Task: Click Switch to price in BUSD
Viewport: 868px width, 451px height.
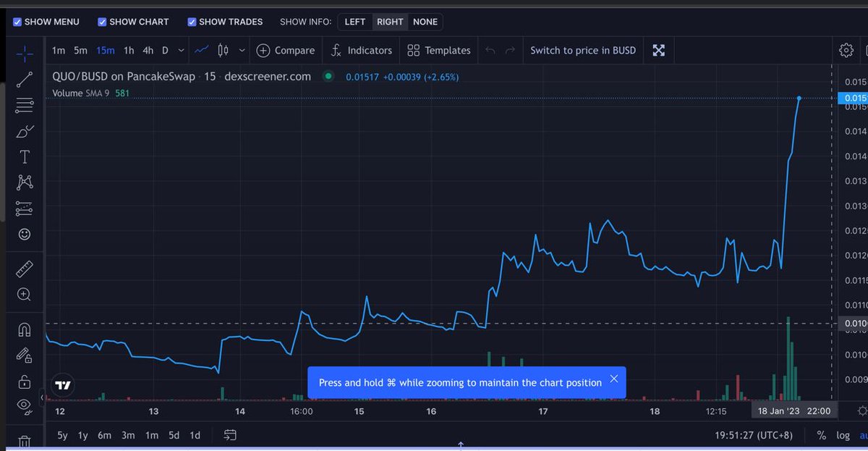Action: coord(583,50)
